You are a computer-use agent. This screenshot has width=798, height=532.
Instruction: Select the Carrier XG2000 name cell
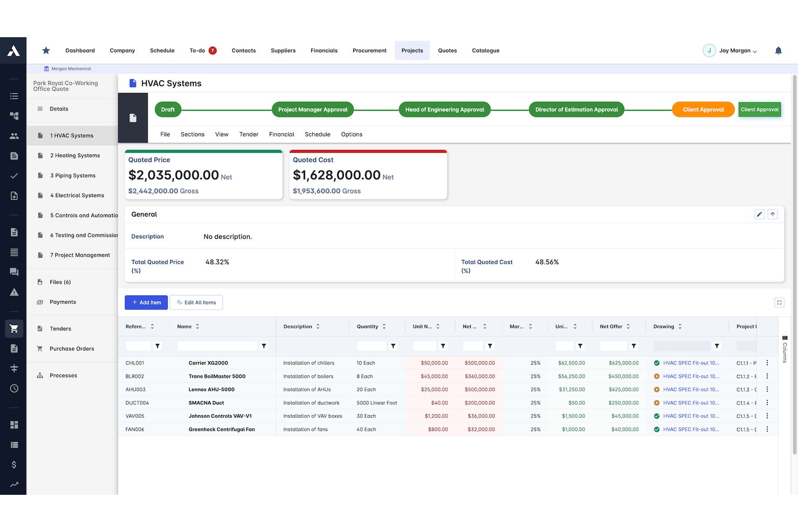[x=208, y=363]
